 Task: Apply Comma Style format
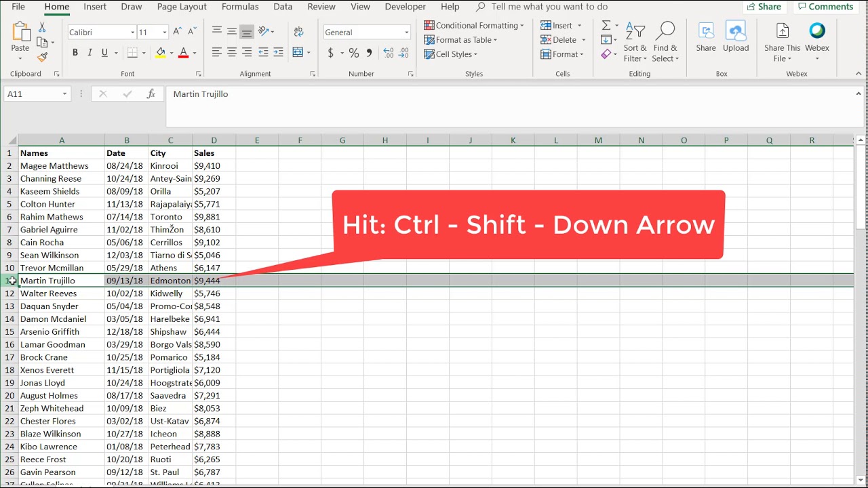369,53
